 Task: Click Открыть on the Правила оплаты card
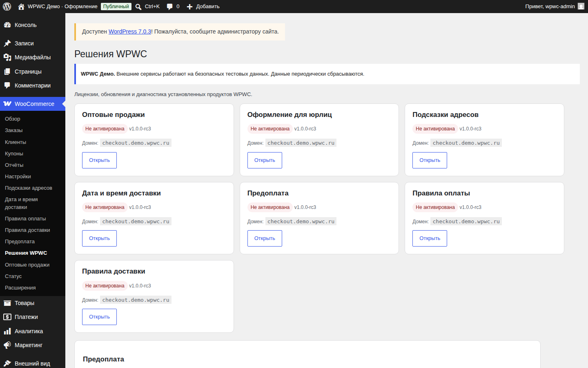pyautogui.click(x=430, y=238)
